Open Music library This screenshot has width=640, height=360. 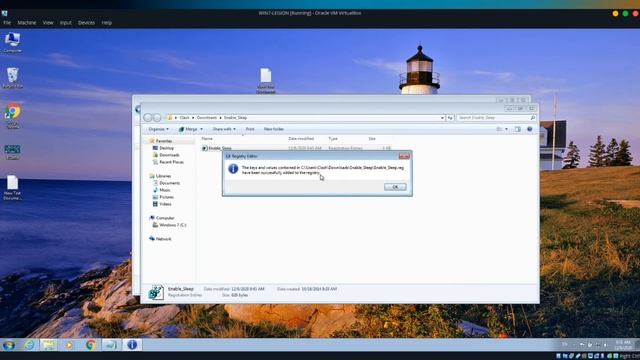pos(165,190)
